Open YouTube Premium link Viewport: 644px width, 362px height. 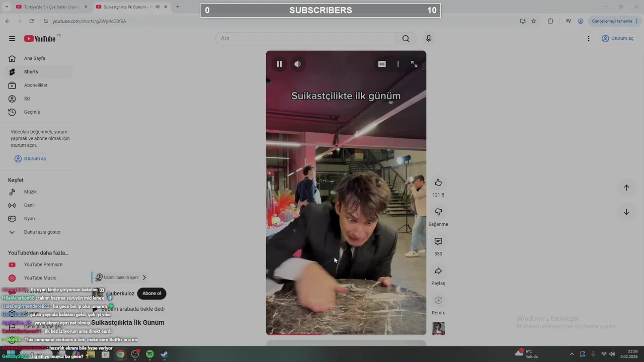[x=38, y=264]
